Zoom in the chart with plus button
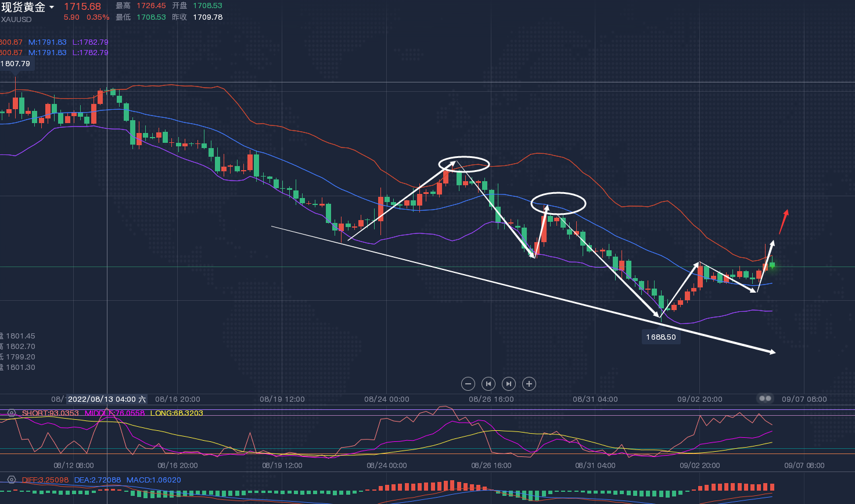The image size is (855, 504). coord(529,384)
